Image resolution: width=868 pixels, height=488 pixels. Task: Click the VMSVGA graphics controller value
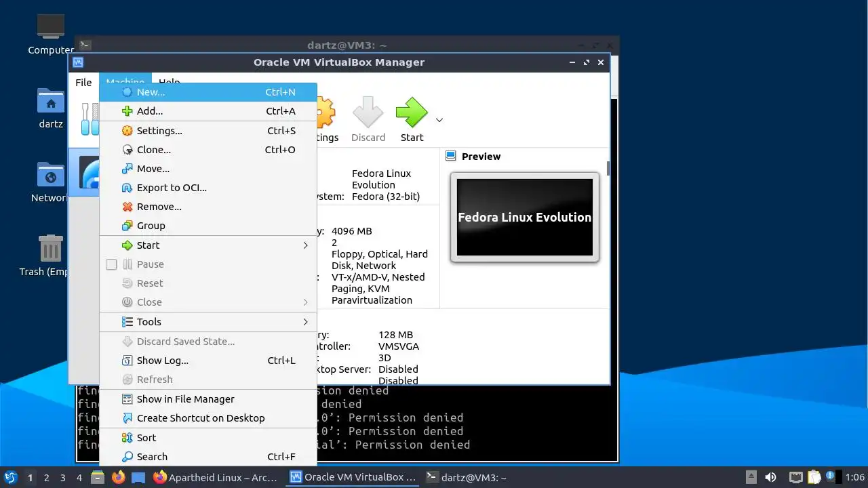tap(399, 346)
